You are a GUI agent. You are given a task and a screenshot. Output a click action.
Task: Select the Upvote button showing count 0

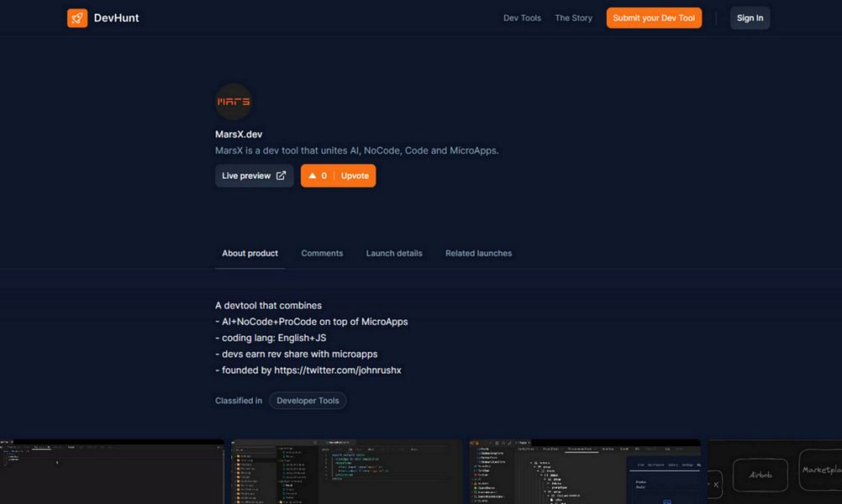point(338,176)
